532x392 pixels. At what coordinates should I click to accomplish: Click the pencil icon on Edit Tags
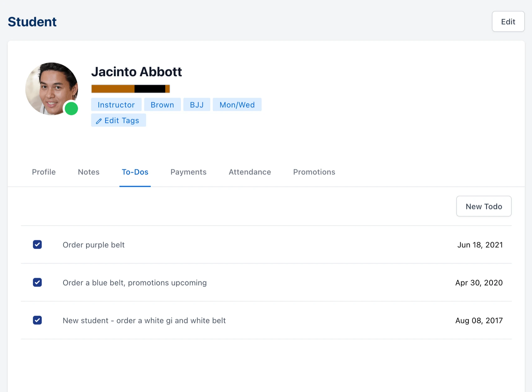click(x=99, y=120)
